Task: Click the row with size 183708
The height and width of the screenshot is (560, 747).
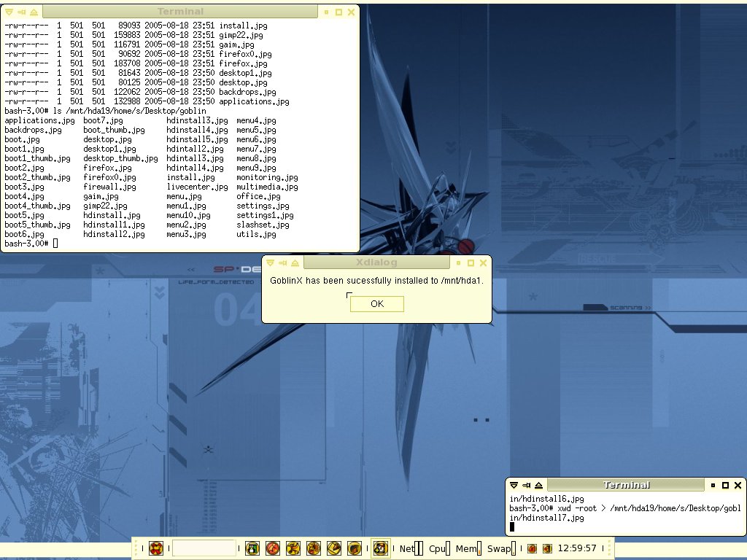Action: 136,64
